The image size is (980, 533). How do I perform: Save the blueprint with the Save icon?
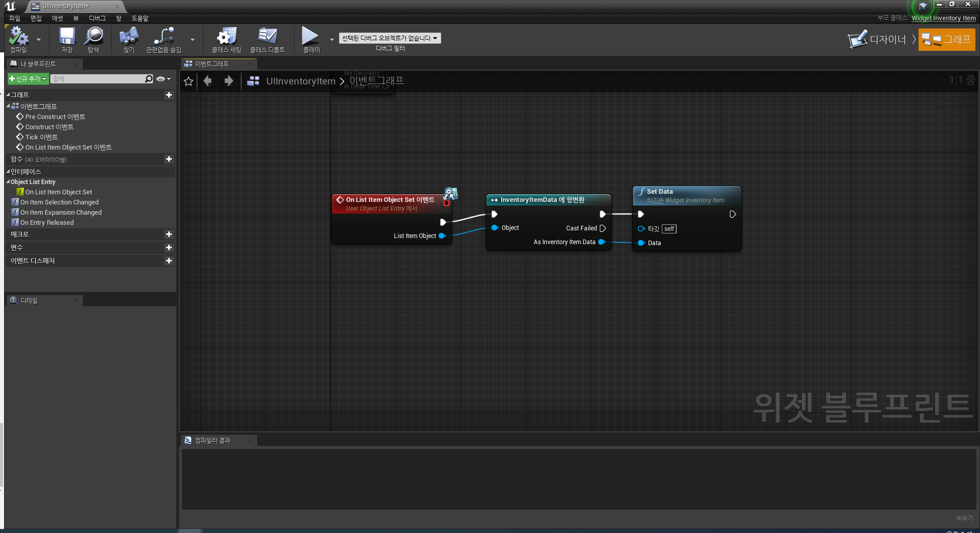click(67, 40)
